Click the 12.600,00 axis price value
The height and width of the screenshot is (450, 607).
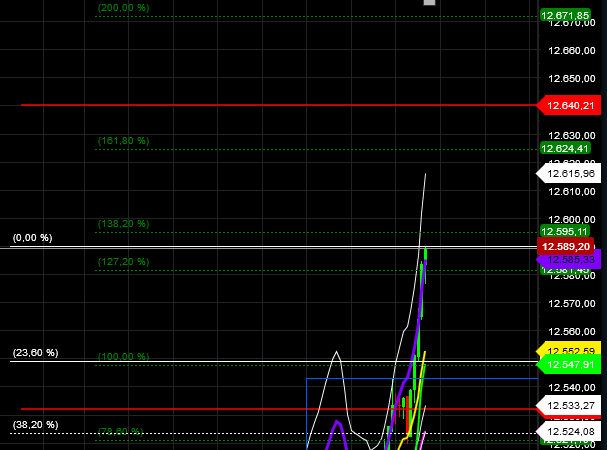[x=572, y=219]
